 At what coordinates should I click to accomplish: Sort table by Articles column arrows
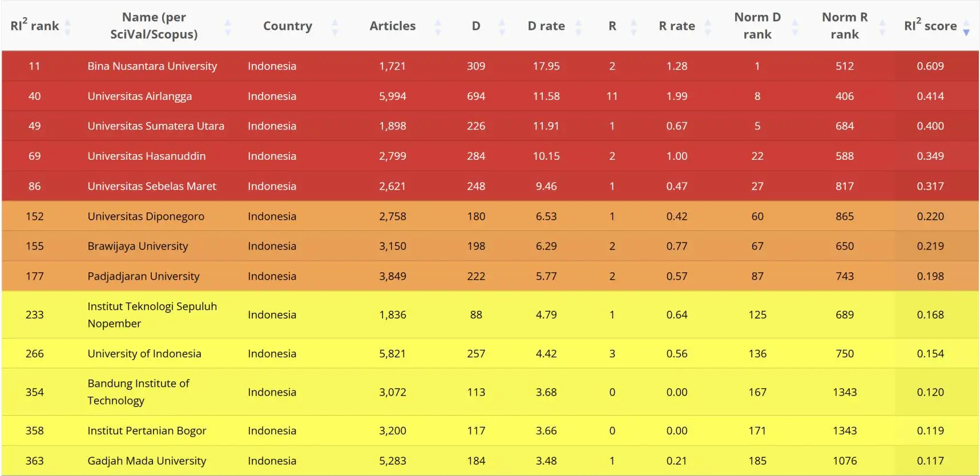(438, 26)
